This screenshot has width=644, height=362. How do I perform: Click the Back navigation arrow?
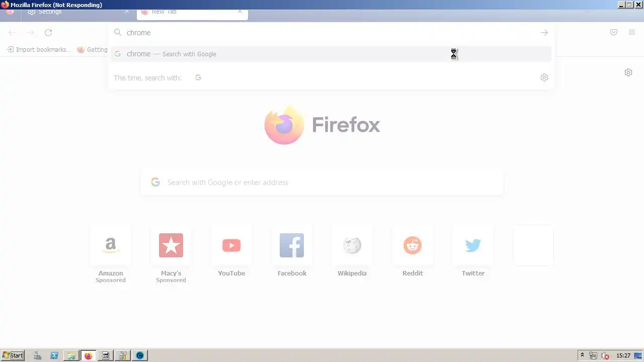pos(12,33)
